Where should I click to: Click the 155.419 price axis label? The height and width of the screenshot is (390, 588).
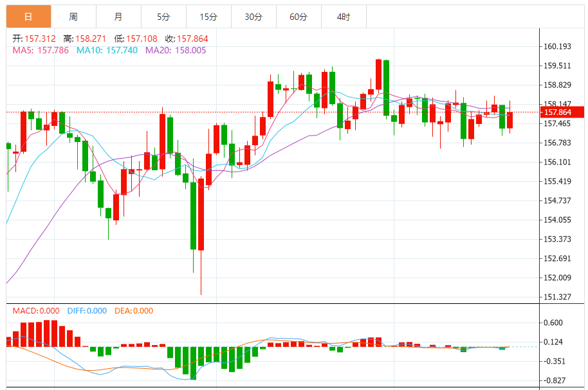click(x=557, y=181)
